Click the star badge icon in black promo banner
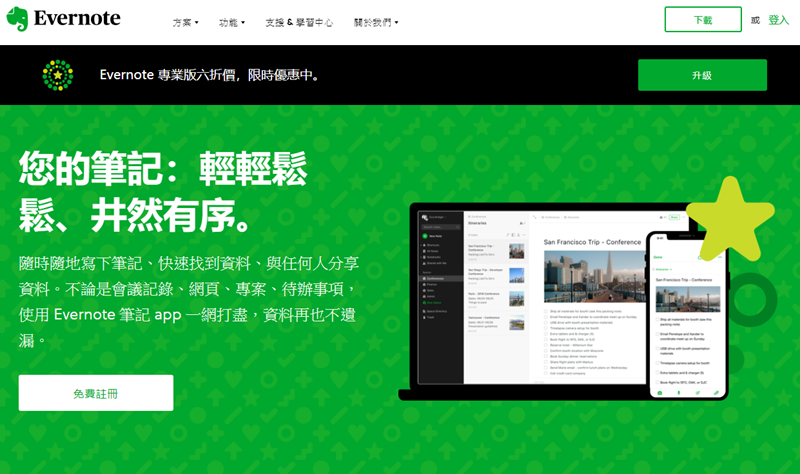 (x=57, y=75)
